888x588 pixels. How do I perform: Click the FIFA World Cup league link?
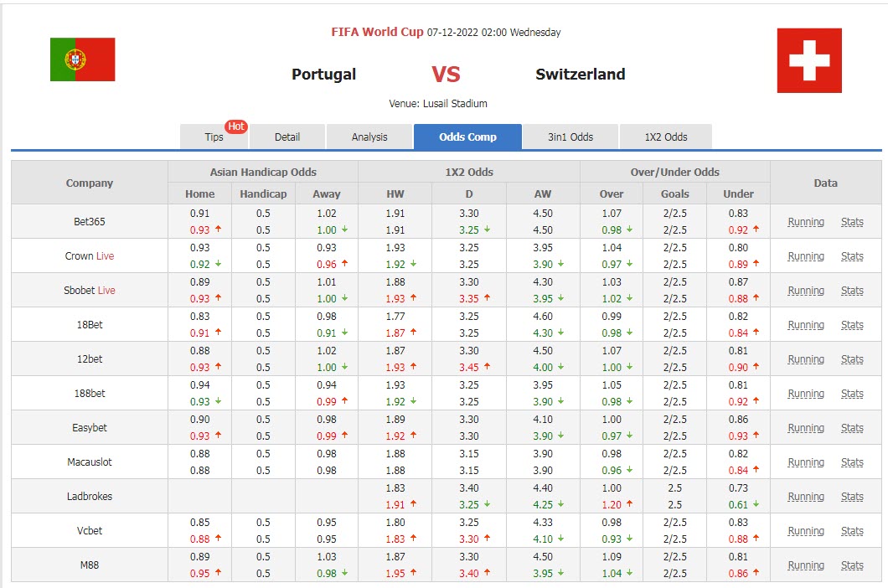[x=377, y=33]
